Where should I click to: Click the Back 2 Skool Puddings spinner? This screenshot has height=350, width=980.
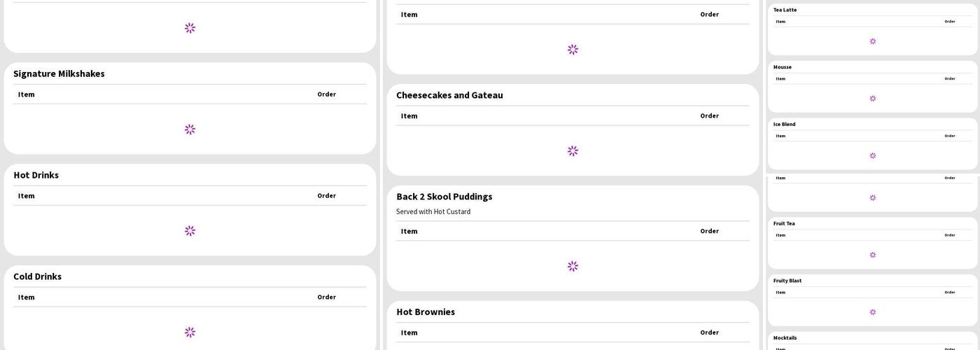(x=573, y=267)
